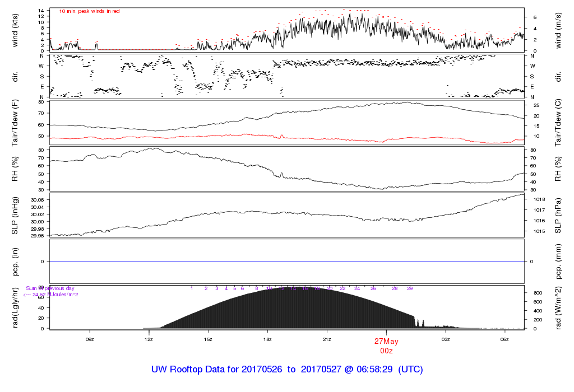Click the red "27May" date label
The width and height of the screenshot is (574, 392).
(x=386, y=342)
